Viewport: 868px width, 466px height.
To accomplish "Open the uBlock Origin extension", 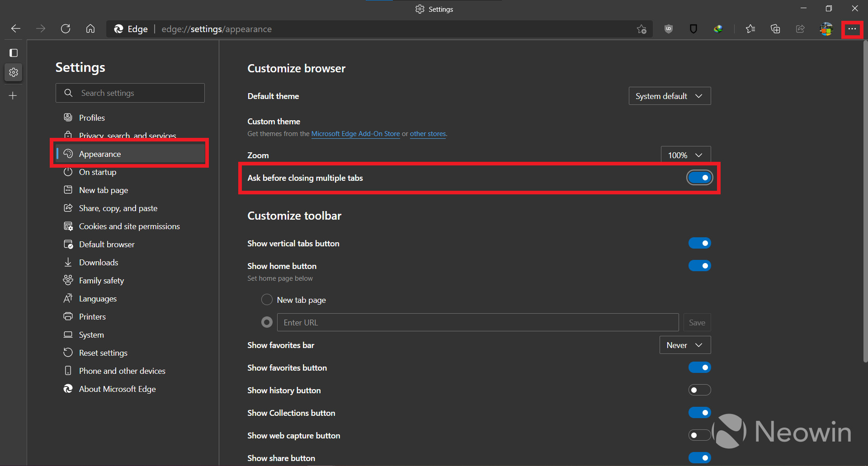I will tap(668, 28).
